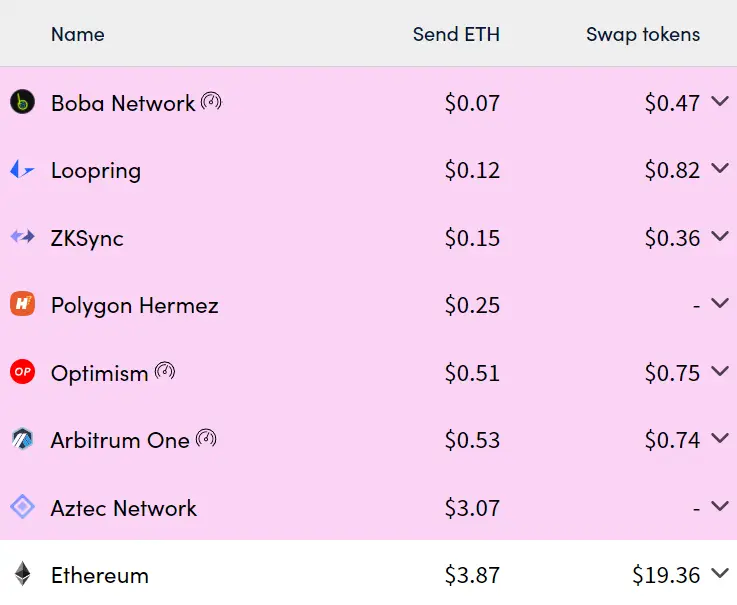Click the Ethereum logo icon
This screenshot has height=605, width=737.
point(22,574)
